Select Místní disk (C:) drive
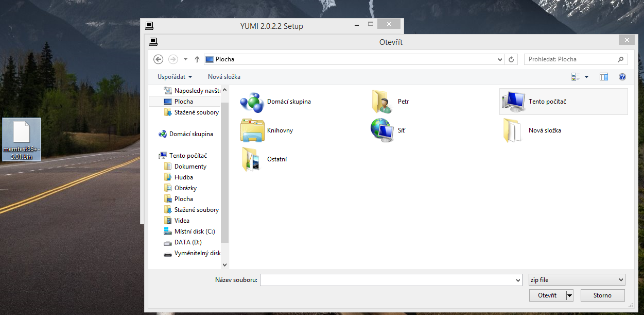Viewport: 644px width, 315px height. click(x=189, y=231)
